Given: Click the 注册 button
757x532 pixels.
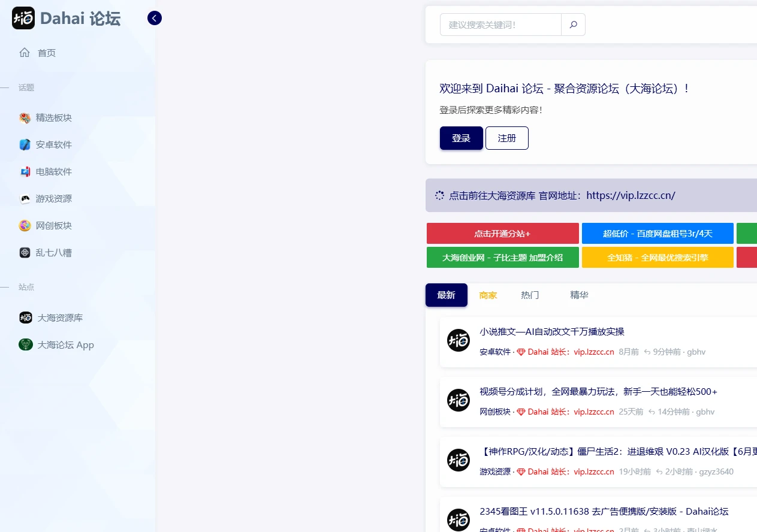Looking at the screenshot, I should pyautogui.click(x=506, y=138).
